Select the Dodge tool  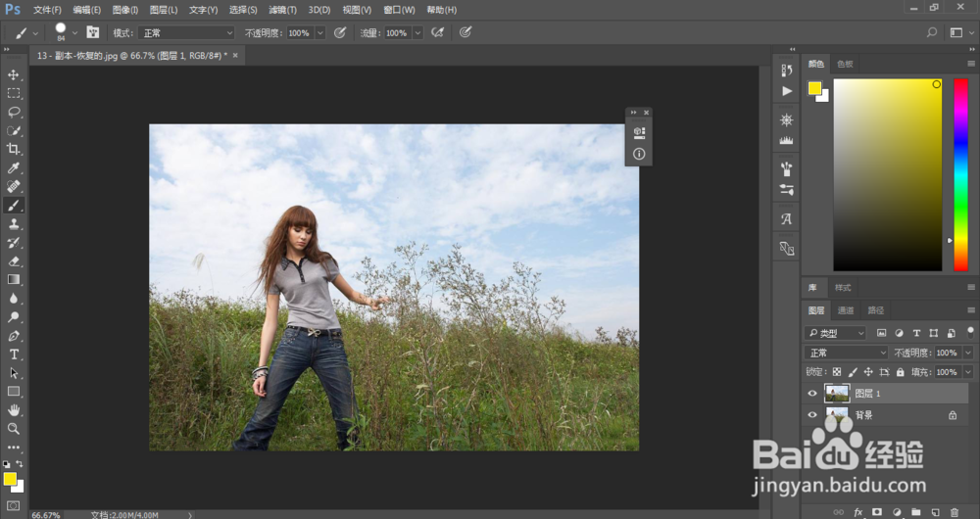tap(13, 316)
